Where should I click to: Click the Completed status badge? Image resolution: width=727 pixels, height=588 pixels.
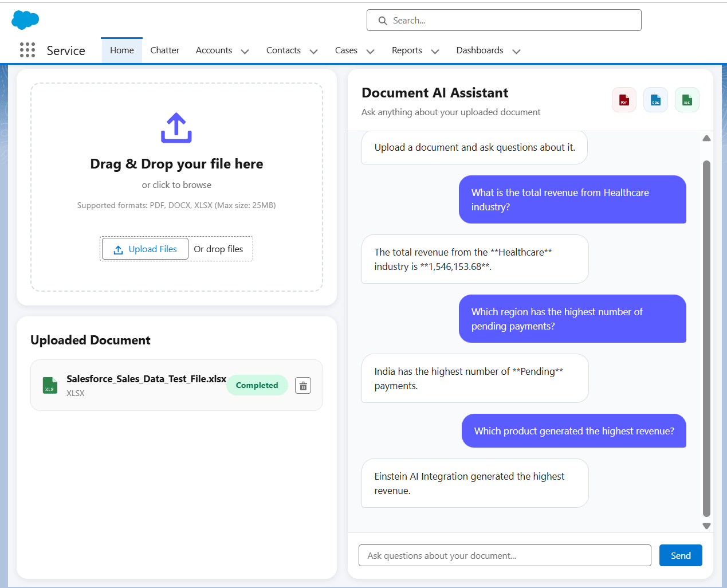(x=257, y=385)
